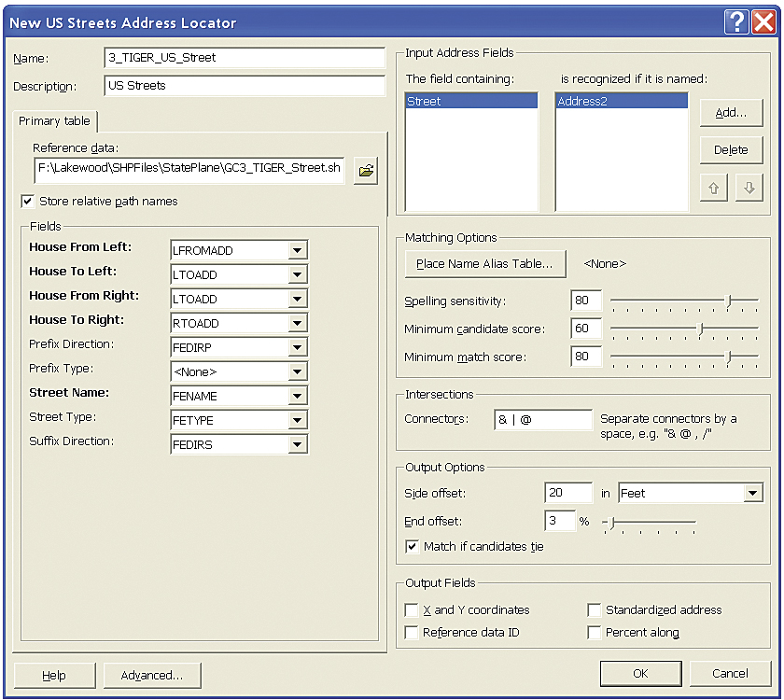The height and width of the screenshot is (700, 784).
Task: Click the Connectors text field
Action: coord(543,420)
